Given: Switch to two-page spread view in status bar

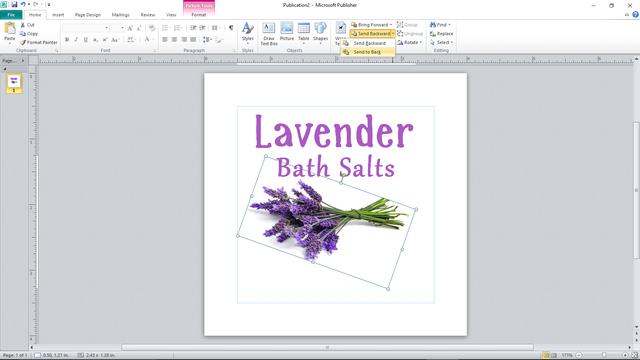Looking at the screenshot, I should (x=554, y=356).
